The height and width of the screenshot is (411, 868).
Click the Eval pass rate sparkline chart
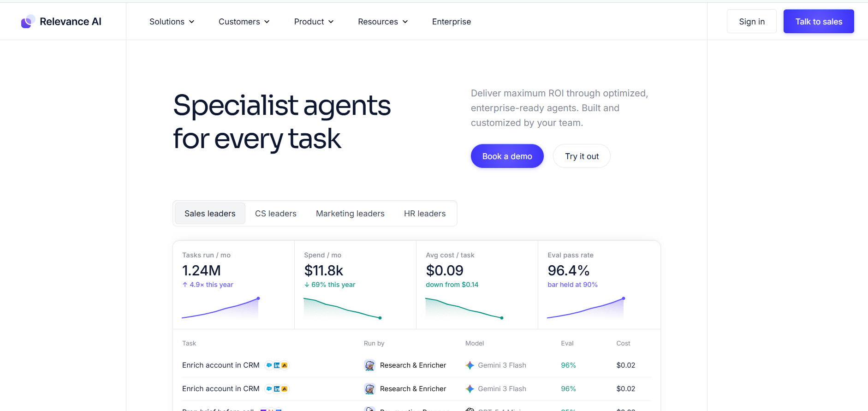(x=586, y=308)
